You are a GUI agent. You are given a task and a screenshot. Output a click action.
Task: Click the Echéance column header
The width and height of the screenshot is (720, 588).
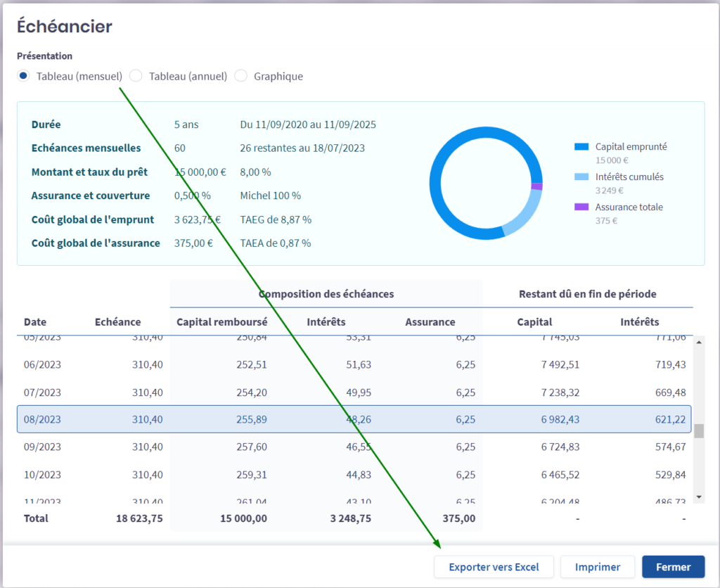click(117, 322)
